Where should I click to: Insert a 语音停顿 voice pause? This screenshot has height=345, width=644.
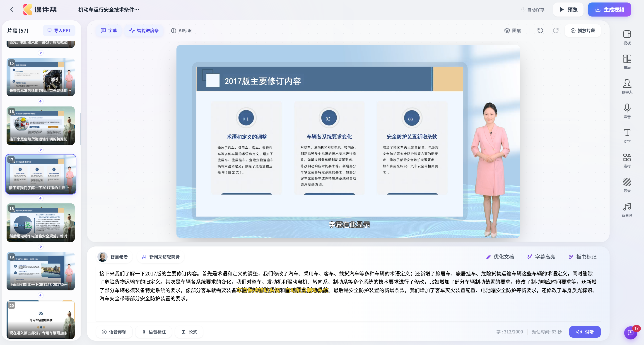tap(114, 332)
